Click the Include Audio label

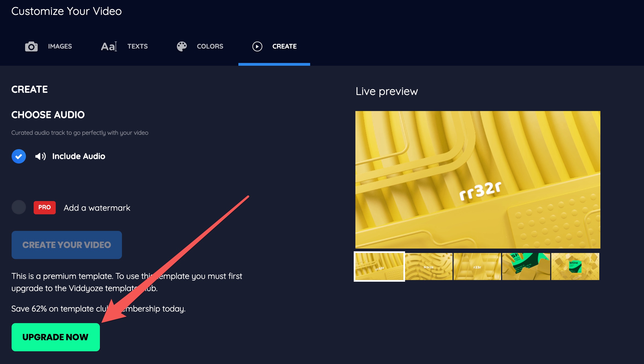(79, 156)
